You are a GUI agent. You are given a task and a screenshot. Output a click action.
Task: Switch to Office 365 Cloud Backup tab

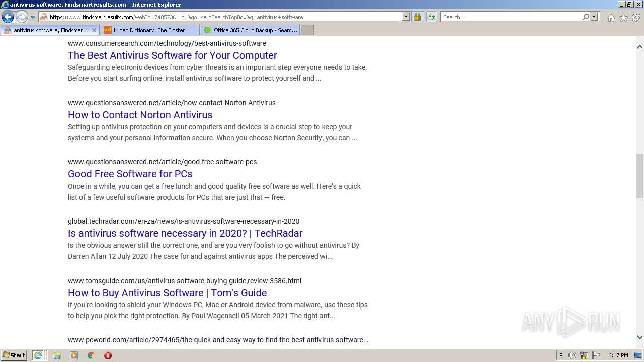tap(250, 30)
